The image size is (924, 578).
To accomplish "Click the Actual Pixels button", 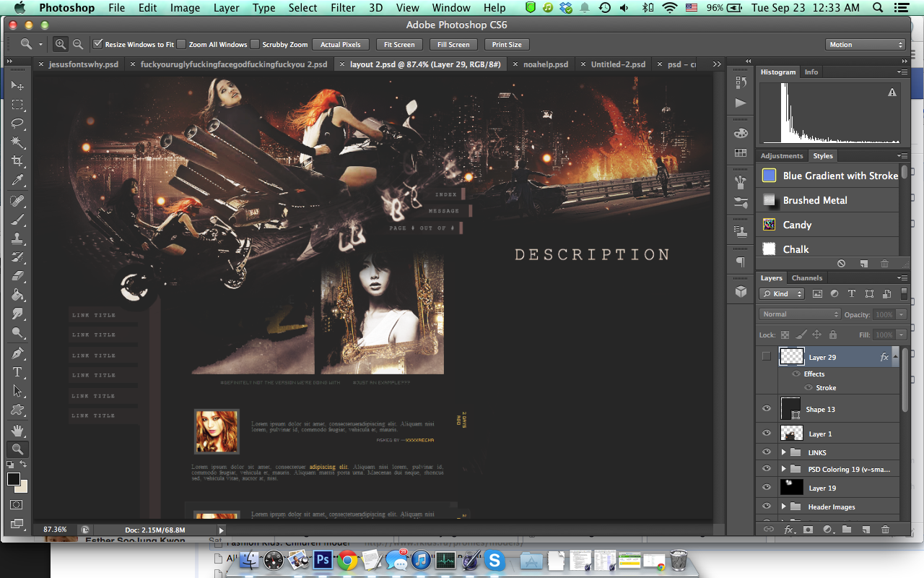I will [x=341, y=44].
